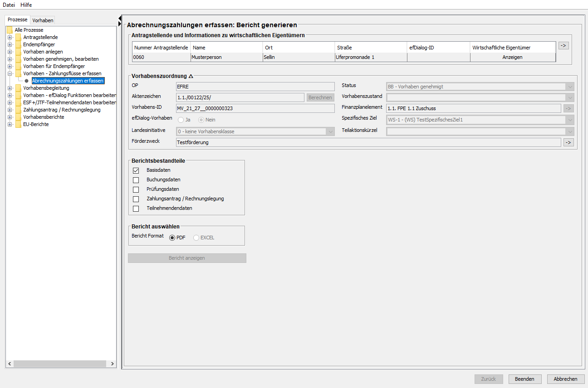Open the Antragstellende folder

pyautogui.click(x=40, y=37)
